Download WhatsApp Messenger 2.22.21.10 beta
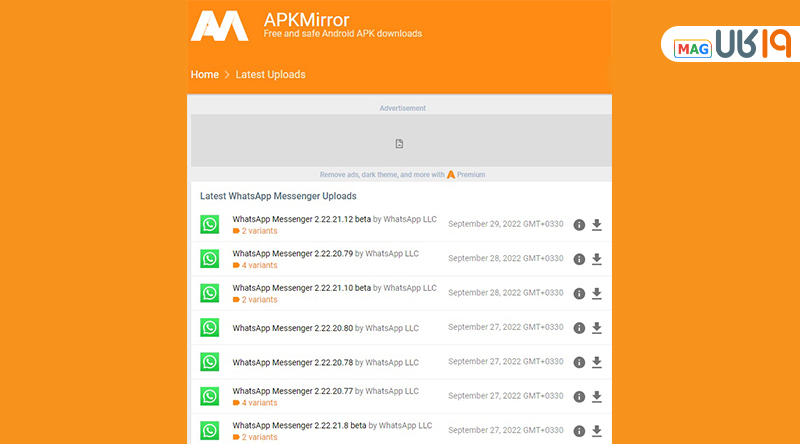This screenshot has height=444, width=800. [x=597, y=294]
